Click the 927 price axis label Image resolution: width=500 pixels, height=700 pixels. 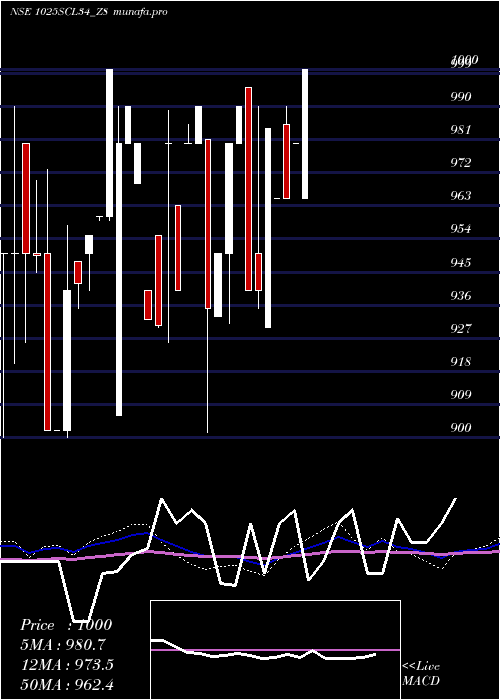[461, 329]
